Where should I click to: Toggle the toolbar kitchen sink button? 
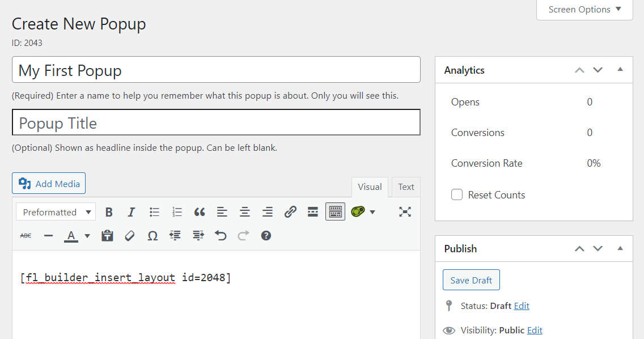(335, 211)
